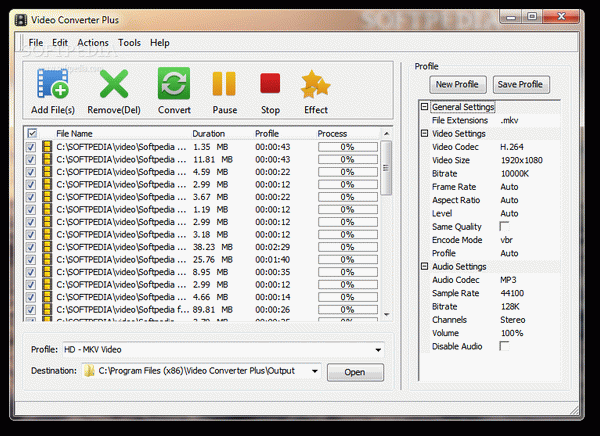
Task: Click the film icon of the 38.23 MB file
Action: point(47,247)
